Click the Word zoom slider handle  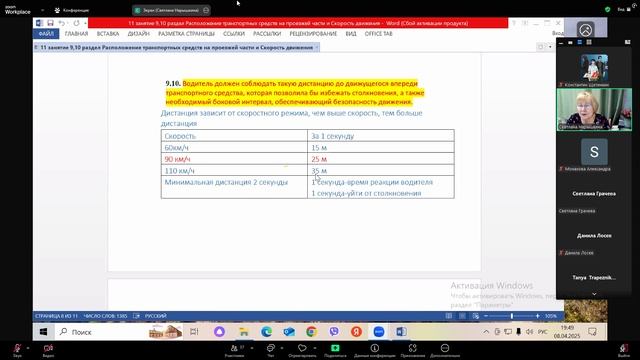pyautogui.click(x=511, y=316)
